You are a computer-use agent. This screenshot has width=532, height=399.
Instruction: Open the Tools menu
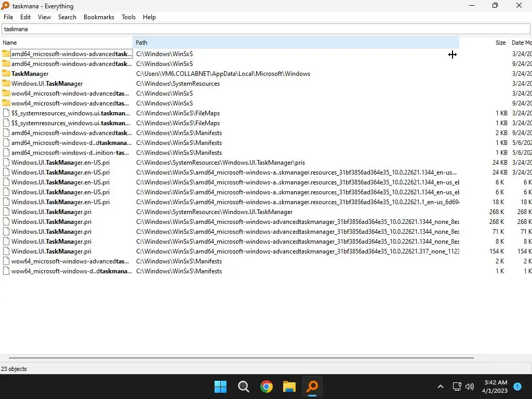pos(129,17)
